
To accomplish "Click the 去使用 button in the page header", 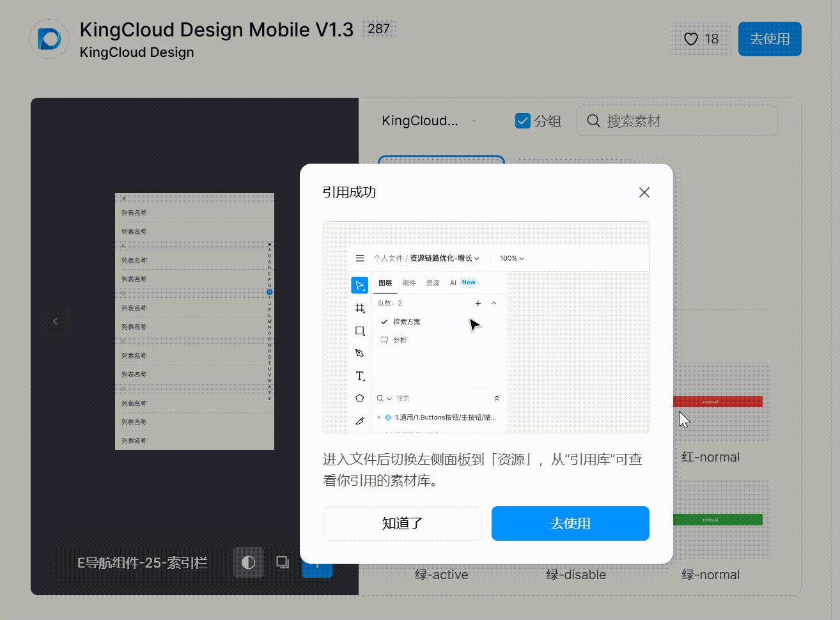I will point(770,39).
